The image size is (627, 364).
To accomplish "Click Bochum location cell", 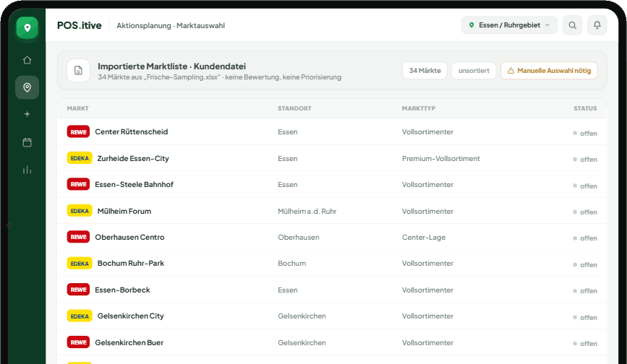I will click(292, 264).
